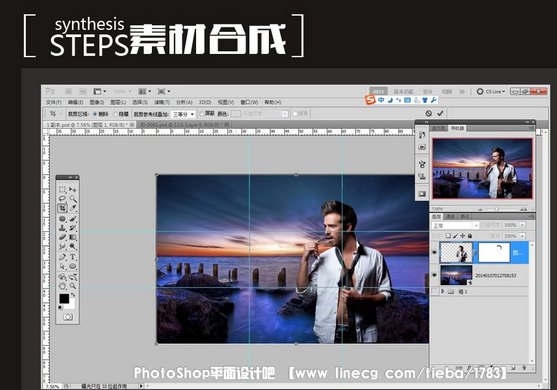Open the layer opacity dropdown arrow
The height and width of the screenshot is (390, 557).
(x=522, y=225)
